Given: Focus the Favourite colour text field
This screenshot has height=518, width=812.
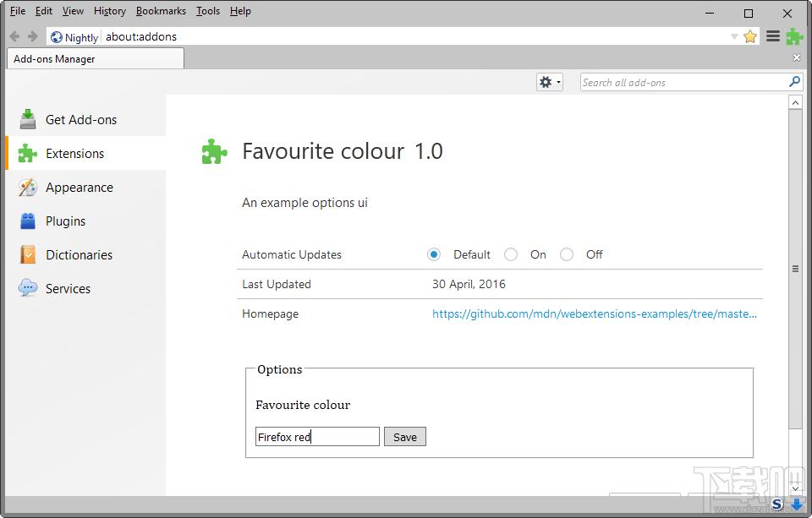Looking at the screenshot, I should pos(317,437).
